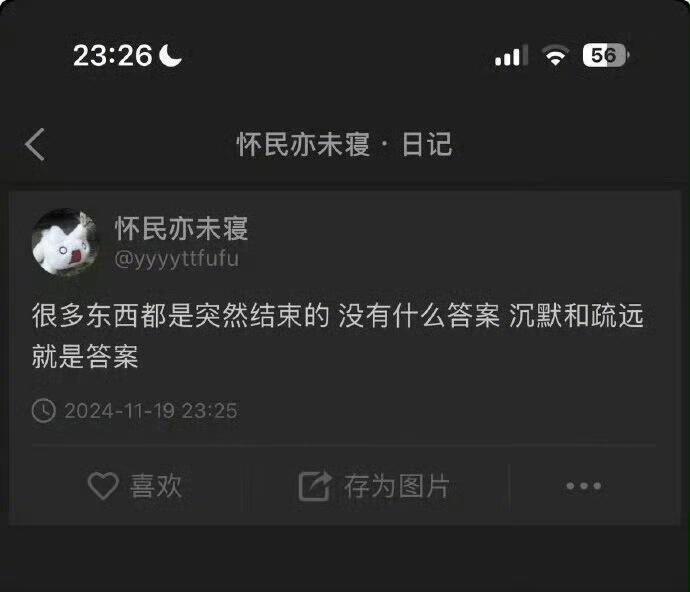Tap the 23:26 status bar clock
Viewport: 690px width, 592px height.
coord(113,55)
